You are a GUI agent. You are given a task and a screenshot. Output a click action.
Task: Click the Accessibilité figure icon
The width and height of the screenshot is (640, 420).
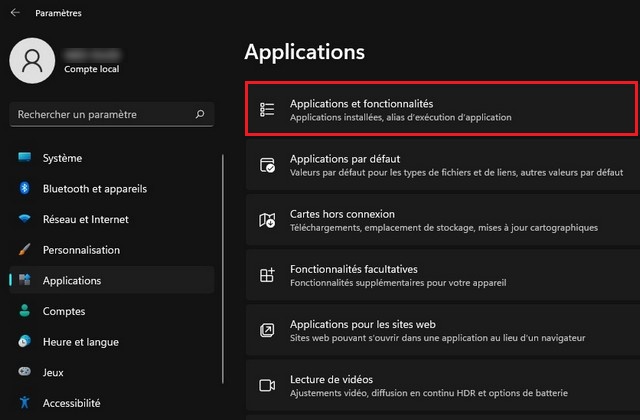pos(24,402)
